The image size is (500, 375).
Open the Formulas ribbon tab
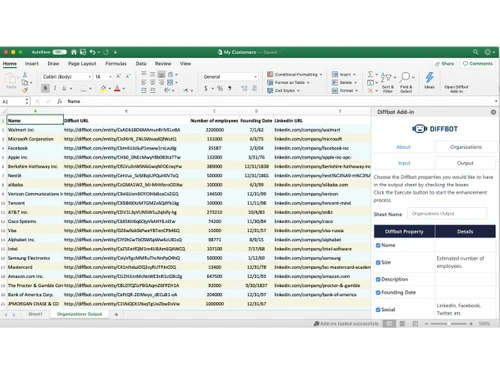click(x=116, y=63)
